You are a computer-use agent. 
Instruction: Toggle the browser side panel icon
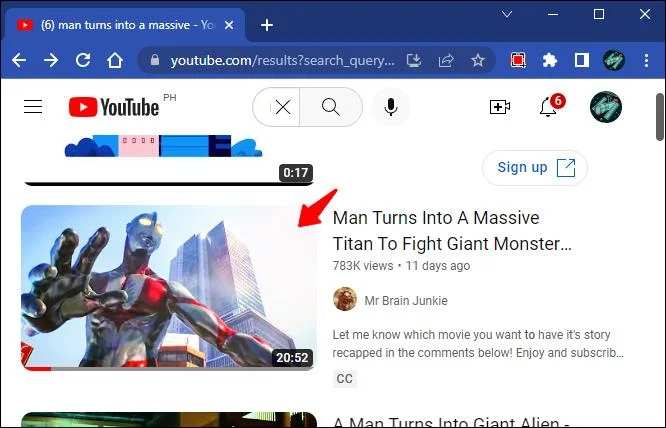click(x=581, y=60)
